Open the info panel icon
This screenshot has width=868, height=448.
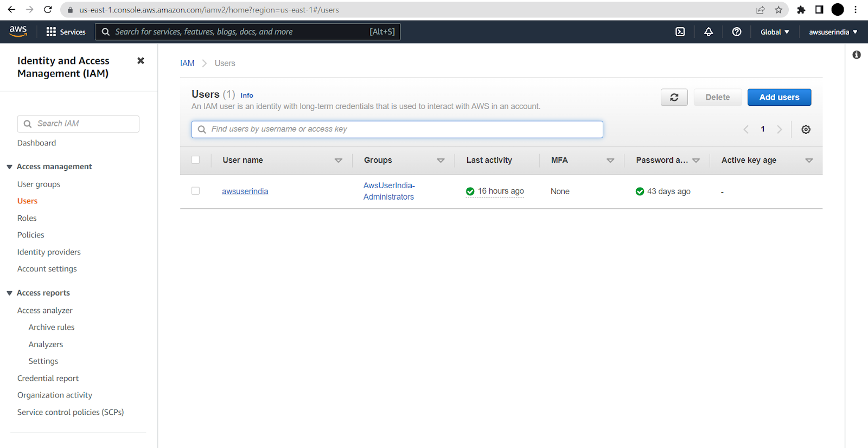pos(857,55)
